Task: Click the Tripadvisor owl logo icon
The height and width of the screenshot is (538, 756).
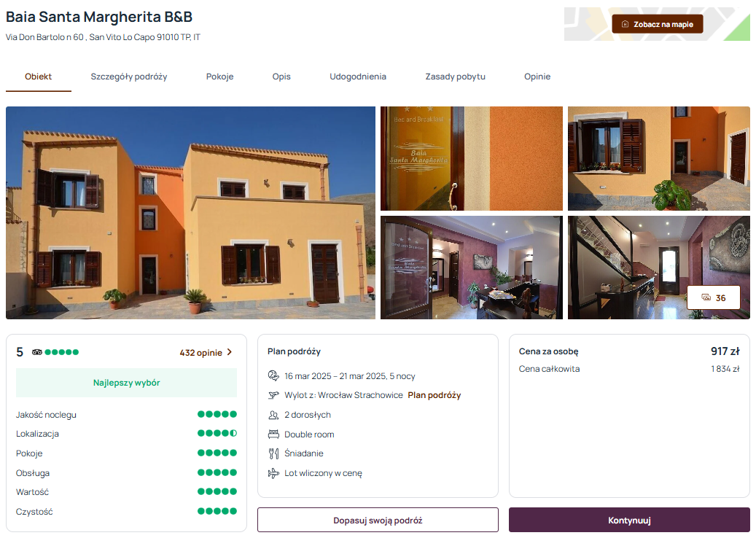Action: pos(37,352)
